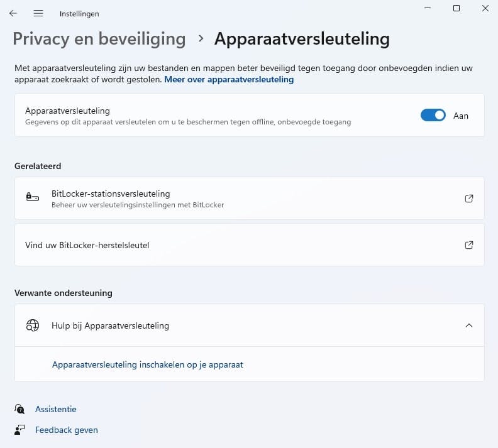This screenshot has height=448, width=498.
Task: Click the Feedback geven link
Action: (67, 430)
